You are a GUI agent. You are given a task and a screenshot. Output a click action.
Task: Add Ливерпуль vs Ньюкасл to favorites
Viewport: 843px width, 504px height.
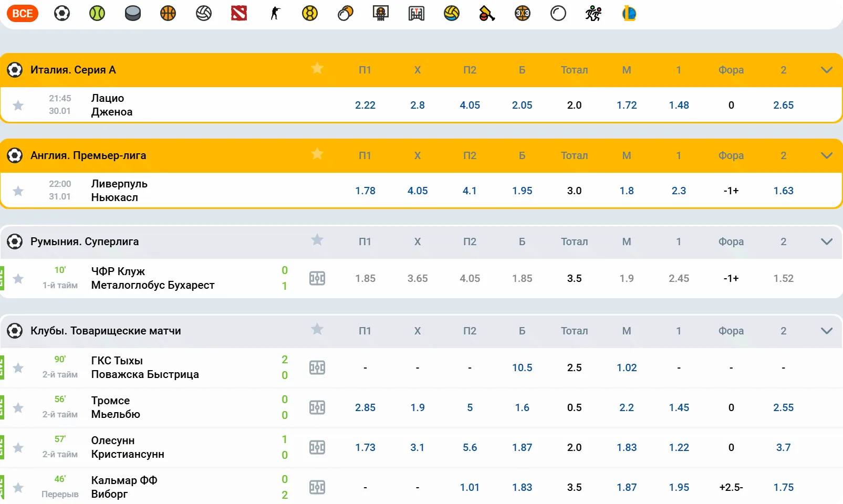[x=18, y=191]
